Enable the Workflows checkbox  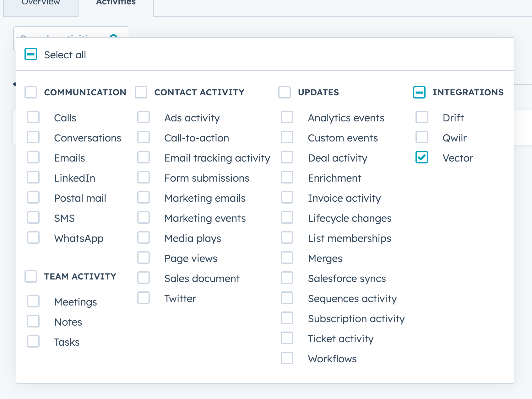point(287,358)
